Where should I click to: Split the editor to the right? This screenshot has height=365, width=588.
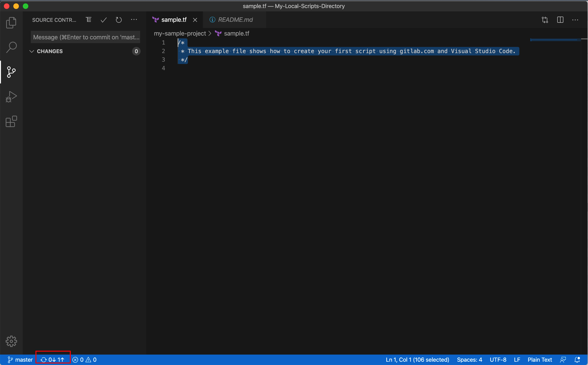560,20
